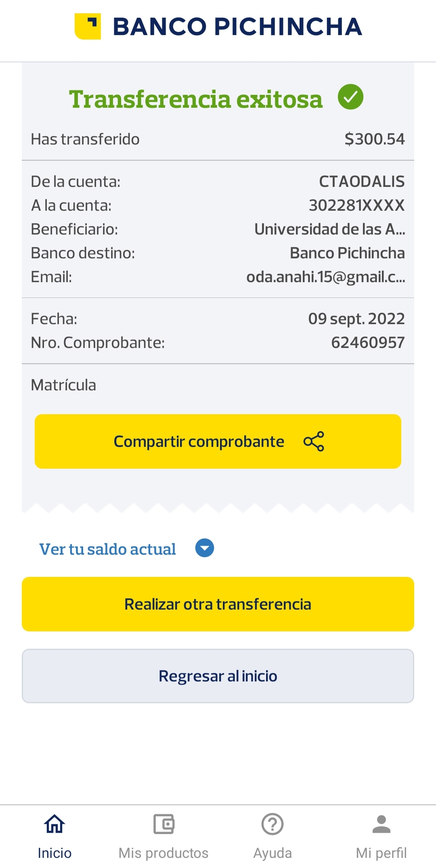Tap the transferred amount $300.54
The height and width of the screenshot is (868, 436).
374,139
